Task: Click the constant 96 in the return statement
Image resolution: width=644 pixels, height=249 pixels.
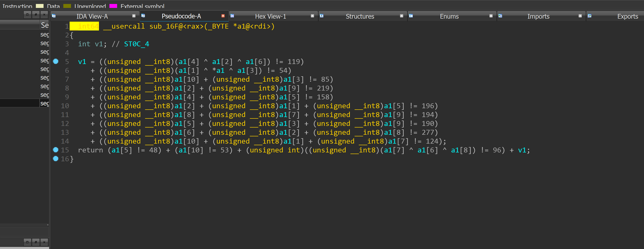Action: click(497, 150)
